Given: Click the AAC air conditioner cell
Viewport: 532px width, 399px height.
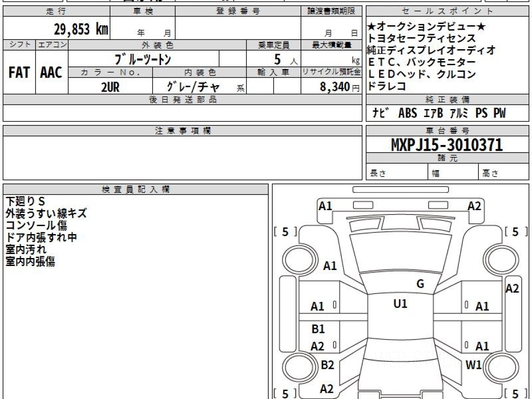Looking at the screenshot, I should [x=52, y=73].
